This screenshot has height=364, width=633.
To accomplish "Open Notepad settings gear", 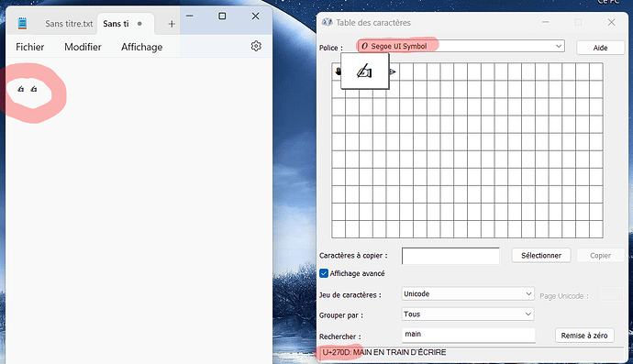I will click(x=256, y=46).
